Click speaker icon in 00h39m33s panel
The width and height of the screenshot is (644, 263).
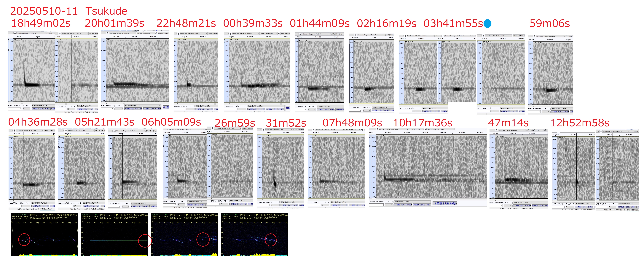279,34
